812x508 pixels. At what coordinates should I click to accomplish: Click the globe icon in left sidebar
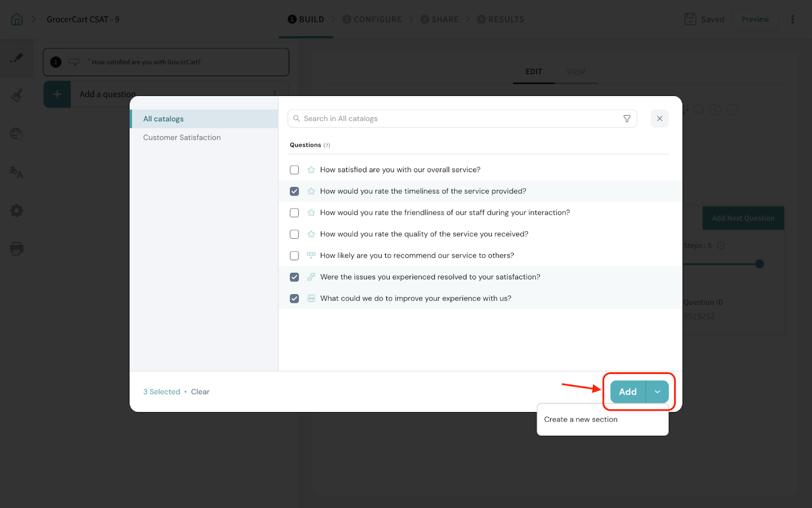16,134
